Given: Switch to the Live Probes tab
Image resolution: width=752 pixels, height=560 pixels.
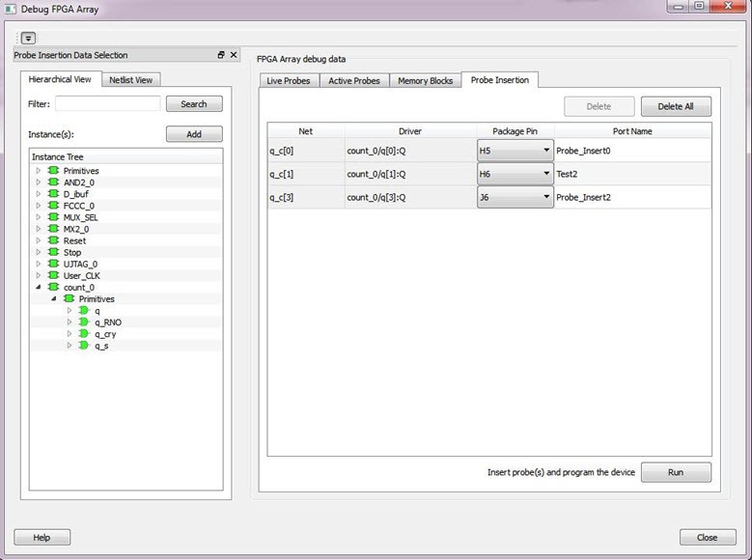Looking at the screenshot, I should (x=289, y=81).
